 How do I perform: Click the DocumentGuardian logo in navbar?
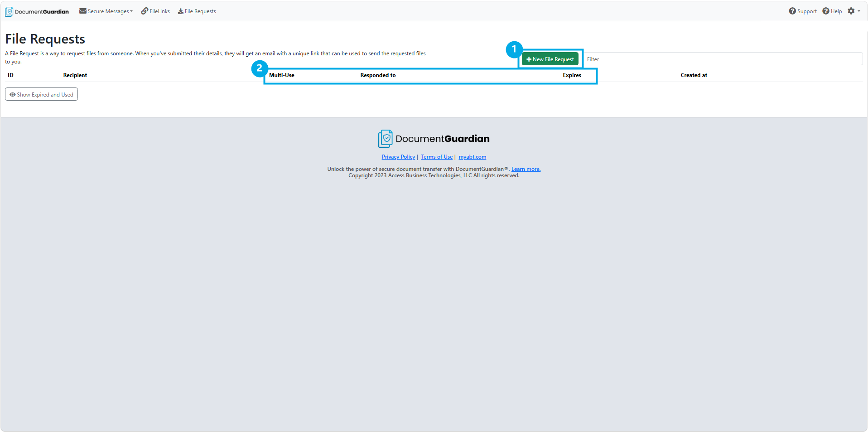tap(37, 11)
